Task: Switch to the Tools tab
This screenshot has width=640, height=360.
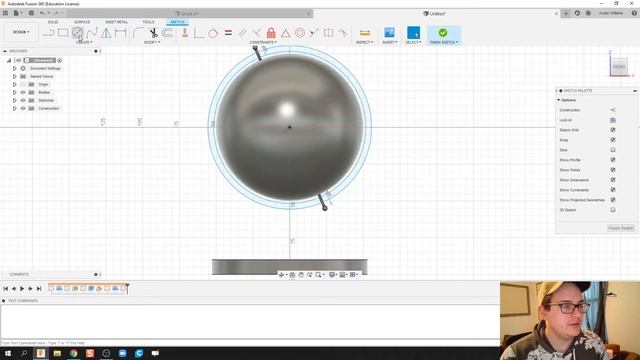Action: pos(148,22)
